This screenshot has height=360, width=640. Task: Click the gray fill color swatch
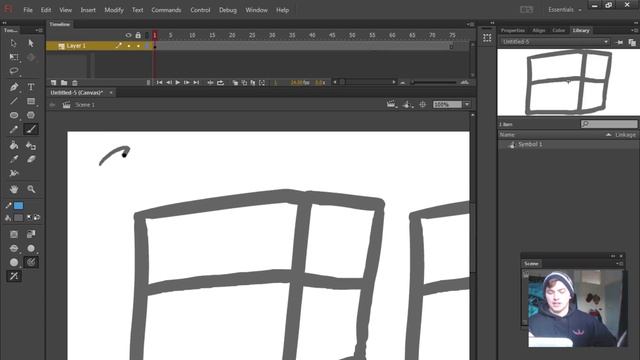click(x=18, y=218)
